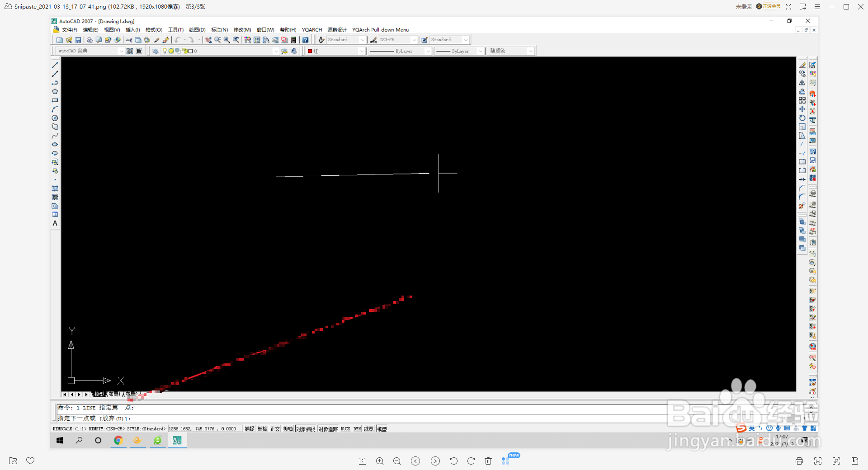Disable 对象捕捉 (Object Snap)
This screenshot has width=868, height=470.
306,429
